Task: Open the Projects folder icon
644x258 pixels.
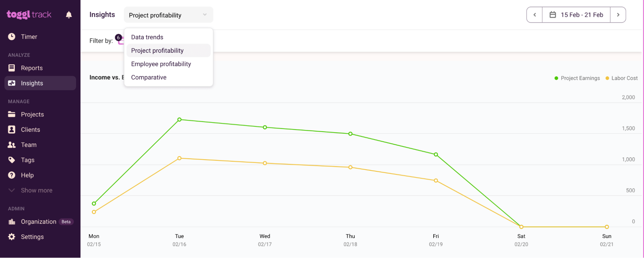Action: tap(12, 114)
